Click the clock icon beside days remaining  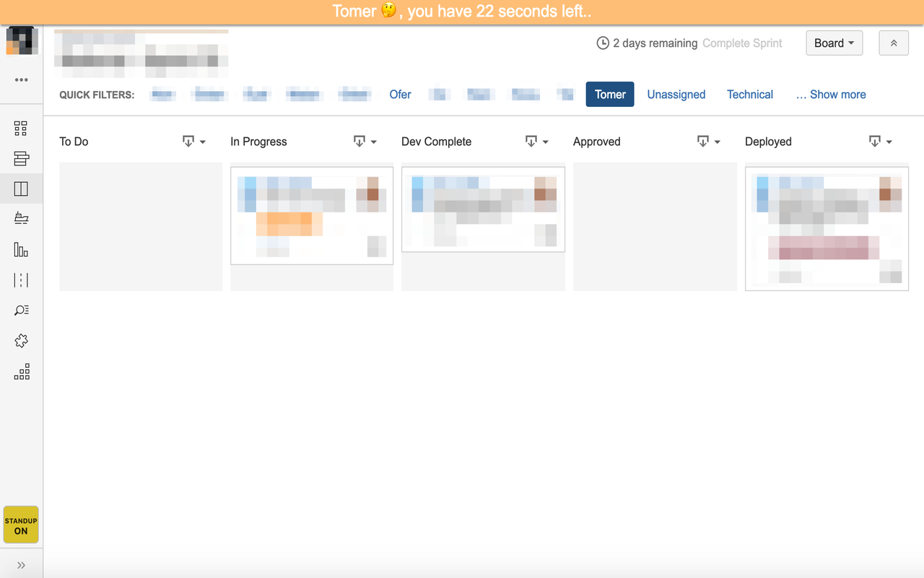[603, 43]
